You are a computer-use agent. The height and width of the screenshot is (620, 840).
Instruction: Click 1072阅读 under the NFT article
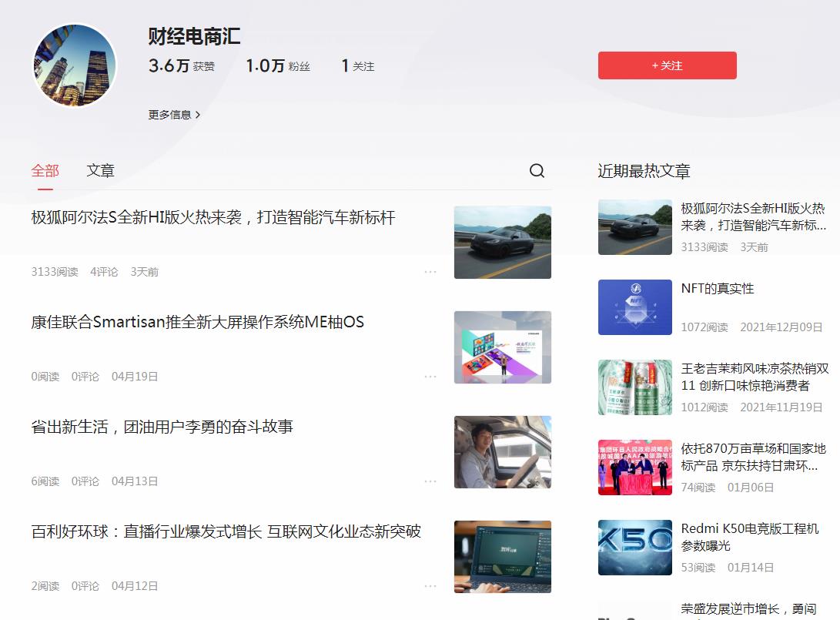[x=704, y=327]
